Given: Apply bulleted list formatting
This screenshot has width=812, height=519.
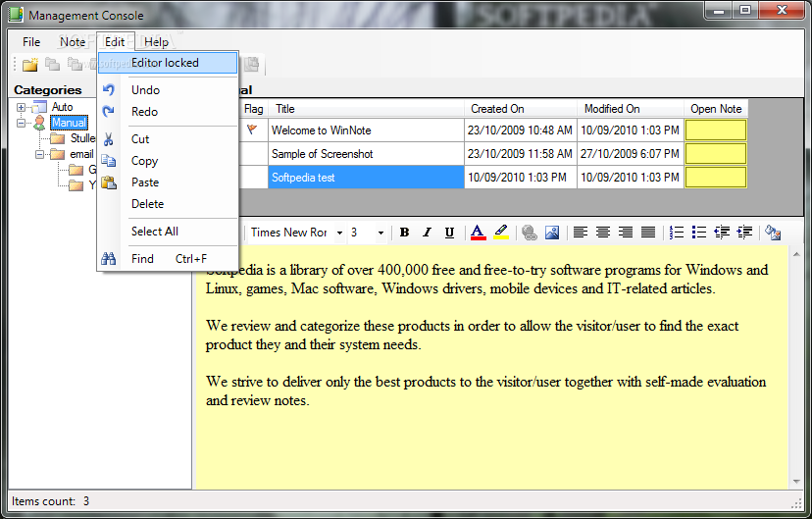Looking at the screenshot, I should tap(699, 233).
